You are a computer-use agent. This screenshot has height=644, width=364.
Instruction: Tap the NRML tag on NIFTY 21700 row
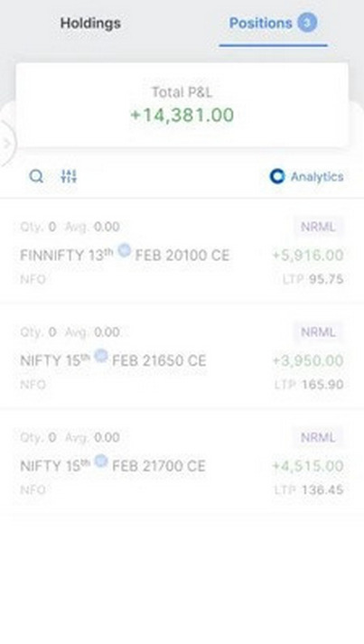pyautogui.click(x=319, y=437)
